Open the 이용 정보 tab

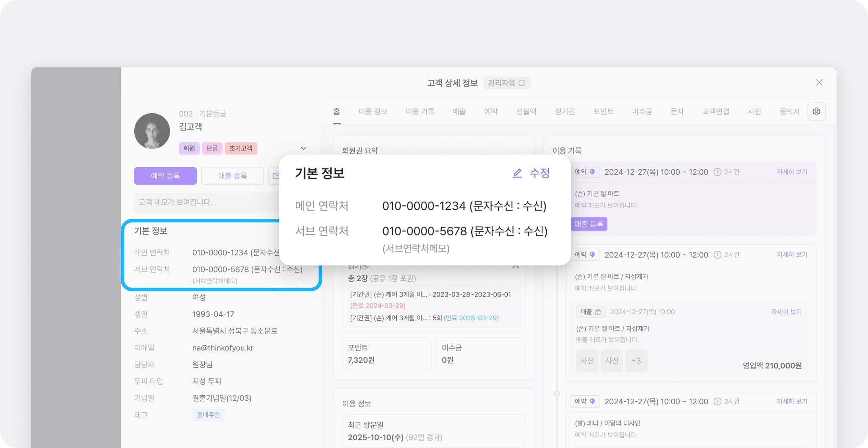pyautogui.click(x=373, y=112)
